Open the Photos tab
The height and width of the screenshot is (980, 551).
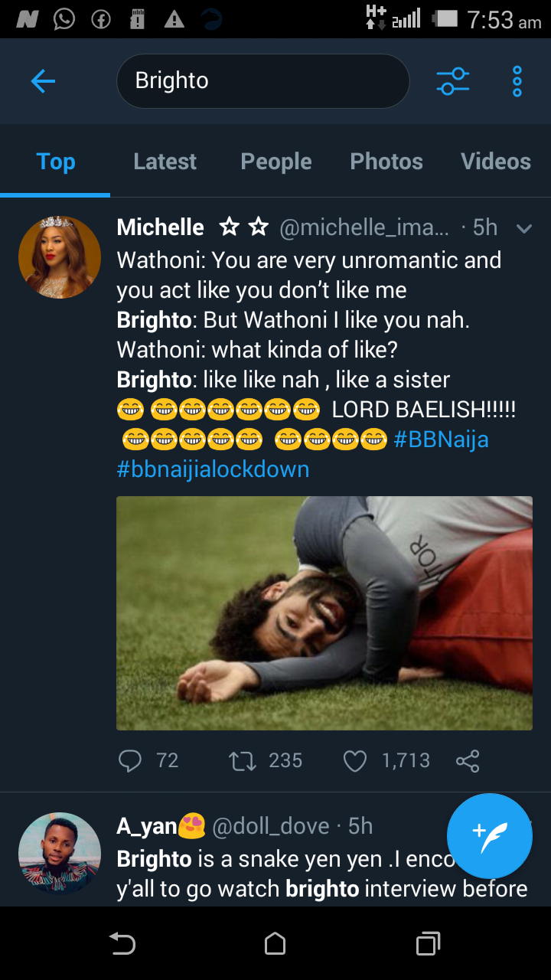386,162
